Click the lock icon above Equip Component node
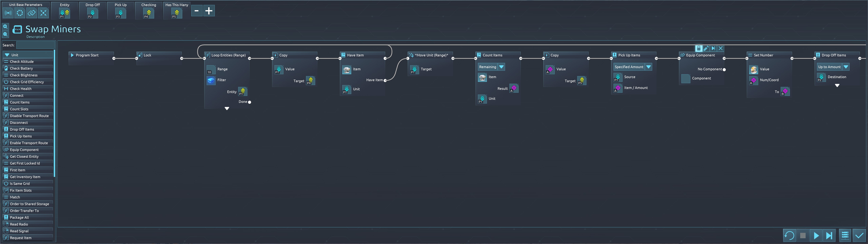This screenshot has height=244, width=868. click(x=699, y=48)
